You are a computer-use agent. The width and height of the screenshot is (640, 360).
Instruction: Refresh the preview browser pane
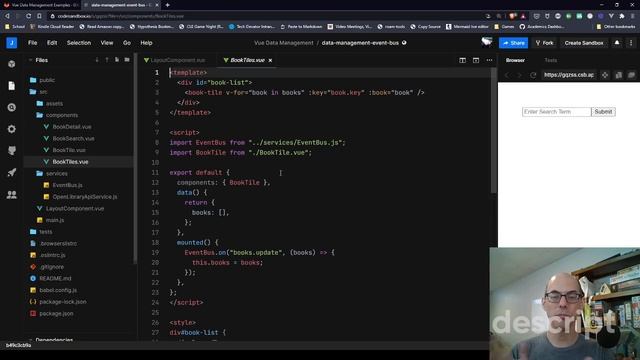[x=533, y=75]
